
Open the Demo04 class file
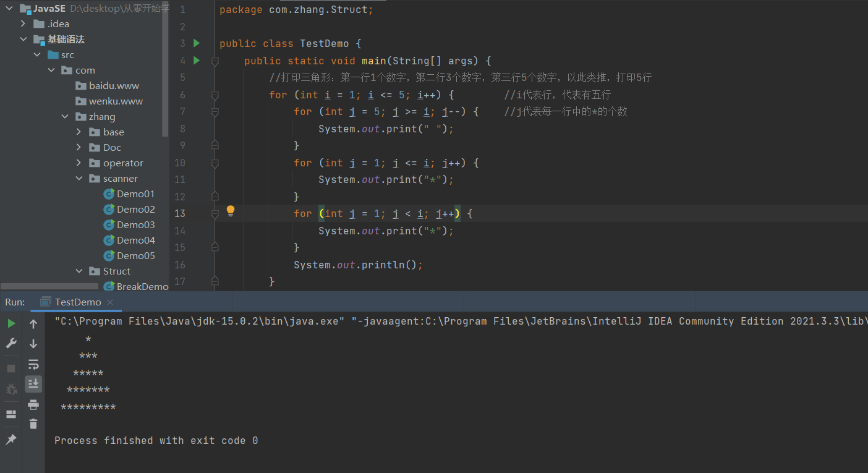(129, 240)
